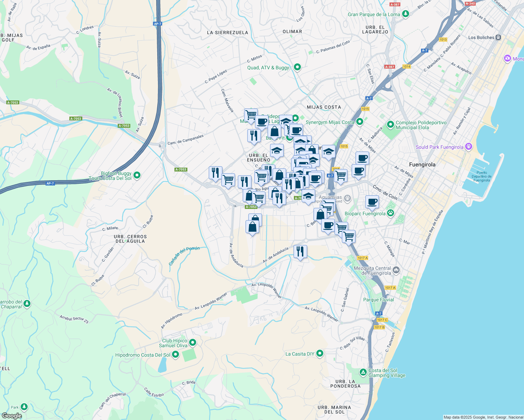
Task: Select the Club Hípico Samuel Oliva marker
Action: click(192, 342)
